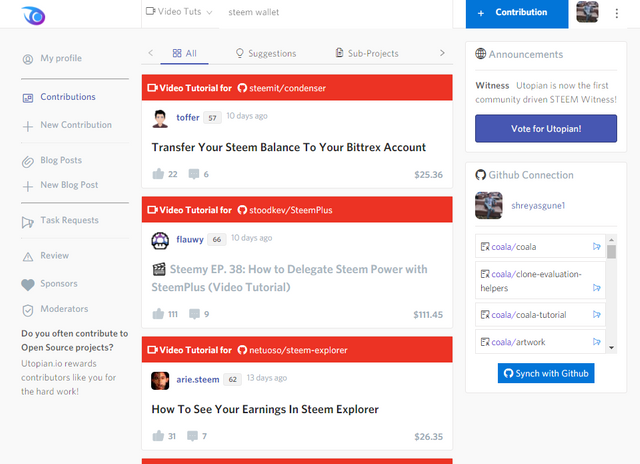The image size is (640, 464).
Task: Open post 'How To See Your Earnings In Steem Explorer'
Action: pos(265,409)
